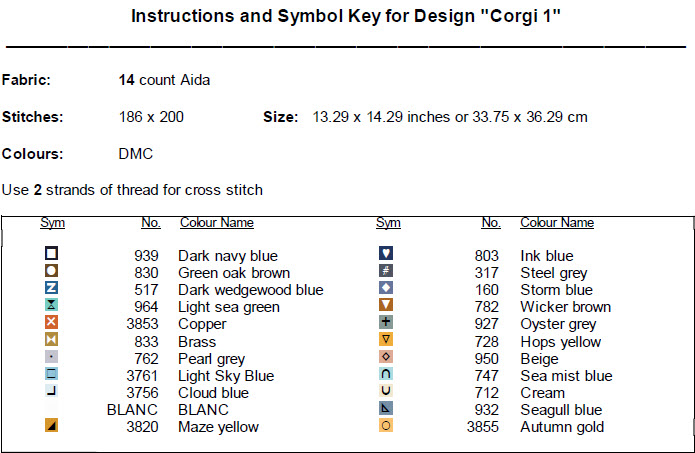Click the left "Colour Name" column header
The image size is (695, 453).
click(216, 223)
